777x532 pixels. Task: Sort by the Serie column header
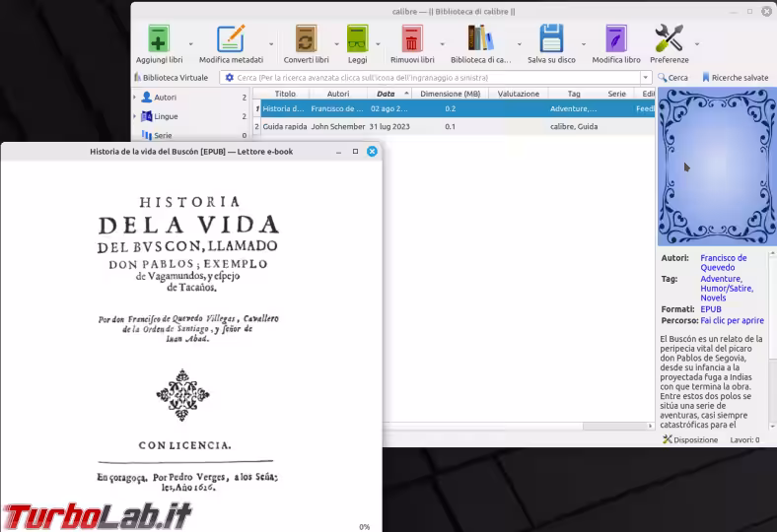tap(616, 94)
